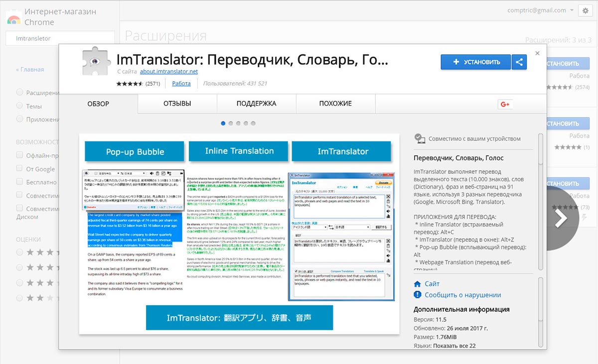Click the Пользователей: 431 521 text

coord(235,84)
